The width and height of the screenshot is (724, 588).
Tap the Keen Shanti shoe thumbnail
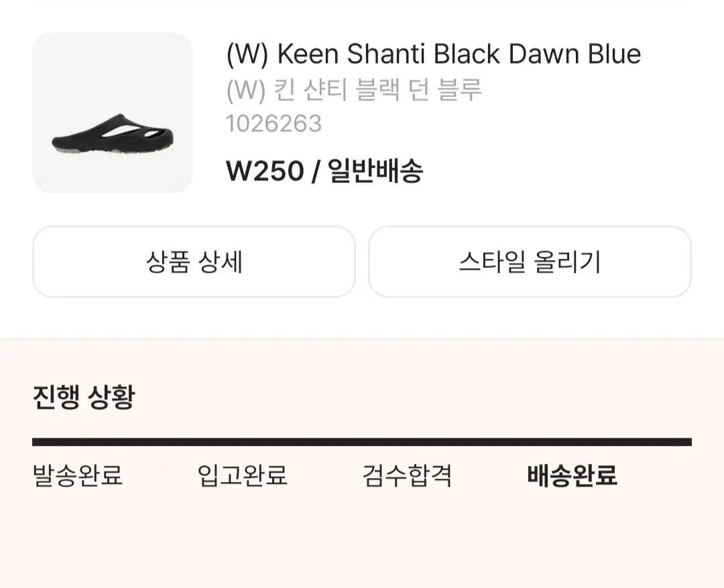pyautogui.click(x=113, y=113)
